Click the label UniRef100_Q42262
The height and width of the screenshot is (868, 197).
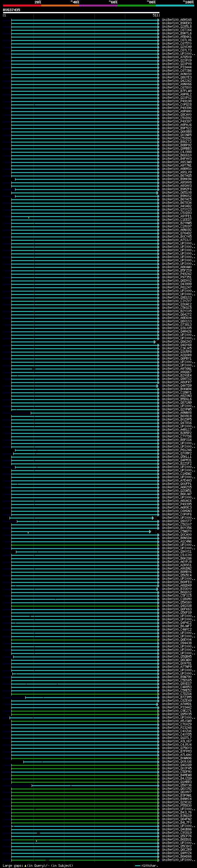coord(177,81)
